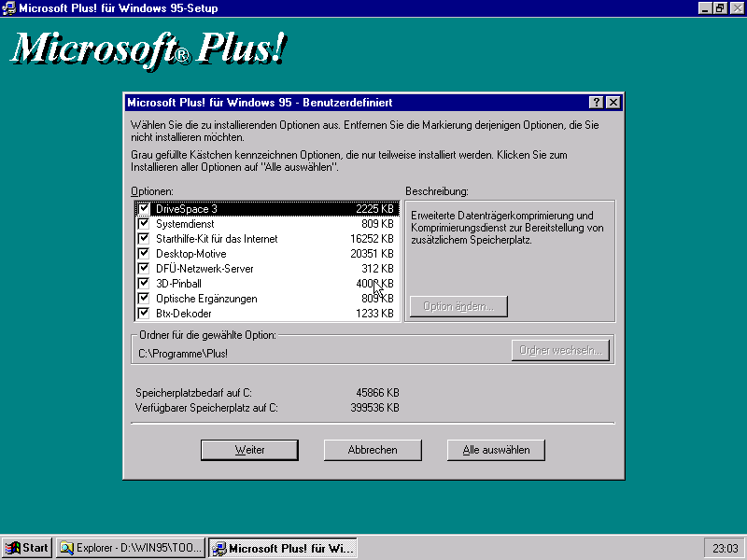Click the Abbrechen button
Image resolution: width=747 pixels, height=560 pixels.
coord(373,450)
